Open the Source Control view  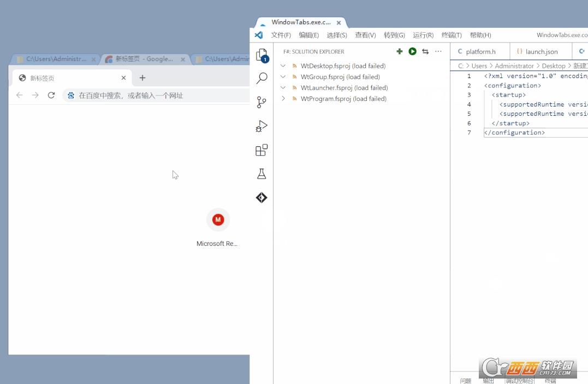pos(262,102)
